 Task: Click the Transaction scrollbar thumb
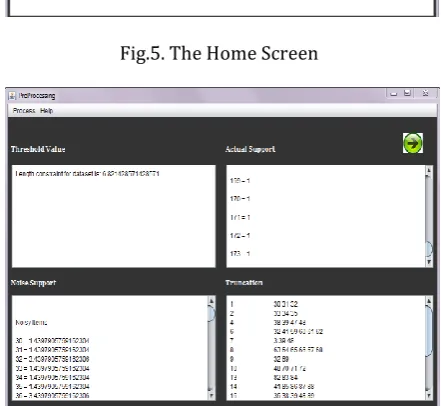tap(429, 331)
